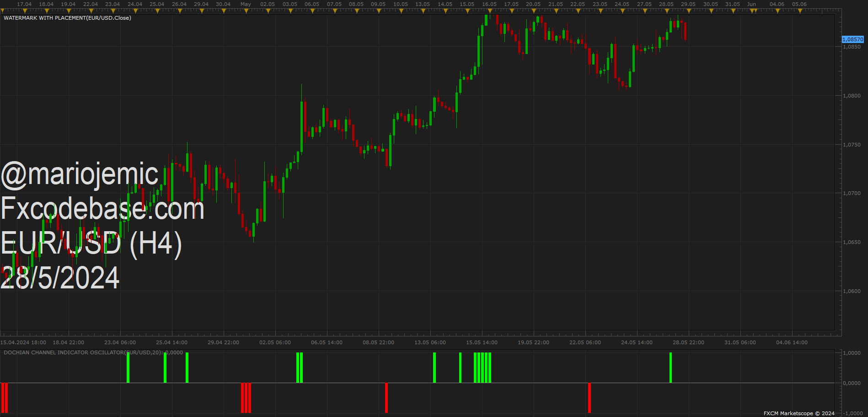Click the 1,0800 price axis label
Image resolution: width=868 pixels, height=417 pixels.
pos(852,96)
